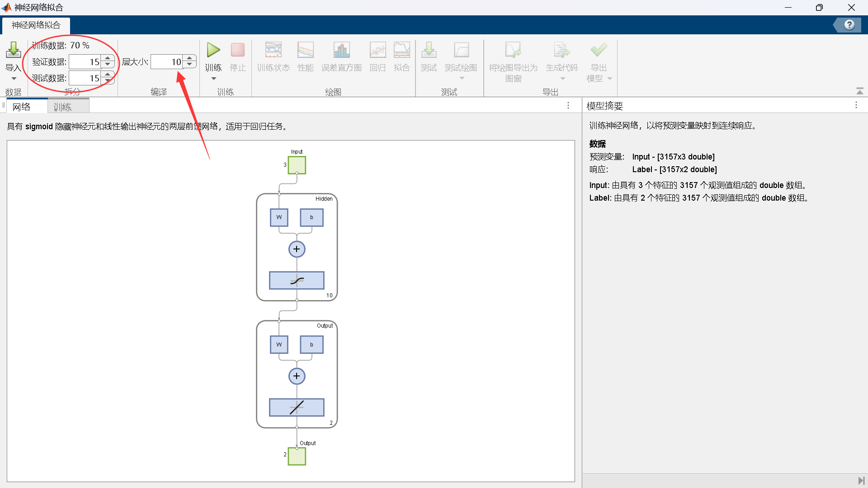Click the Import (导入) data icon
868x488 pixels.
(14, 50)
